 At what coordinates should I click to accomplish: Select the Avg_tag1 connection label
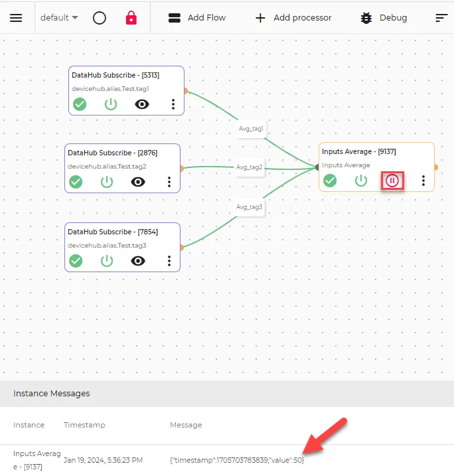click(251, 129)
